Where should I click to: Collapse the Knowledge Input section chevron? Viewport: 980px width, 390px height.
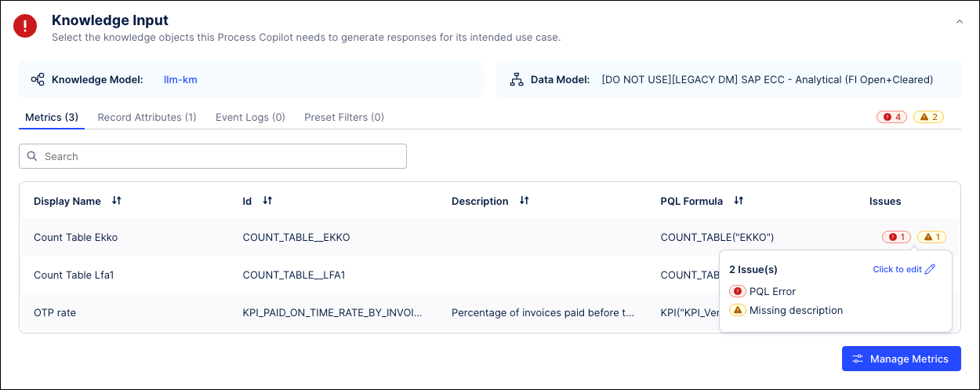coord(959,22)
